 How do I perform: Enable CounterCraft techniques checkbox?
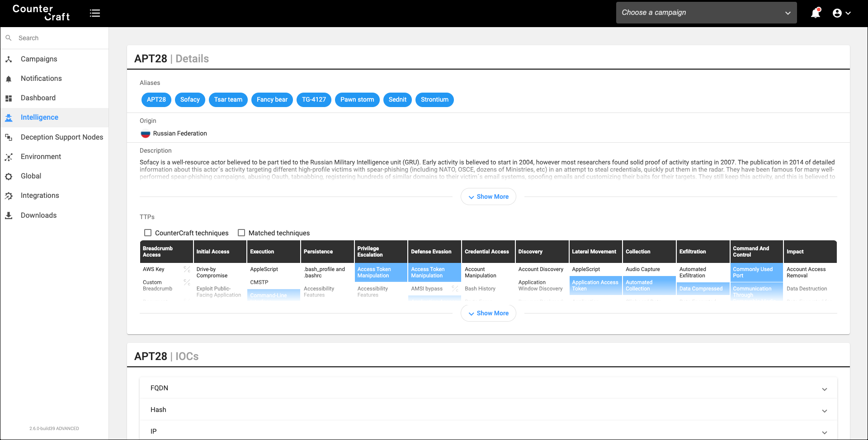point(148,233)
